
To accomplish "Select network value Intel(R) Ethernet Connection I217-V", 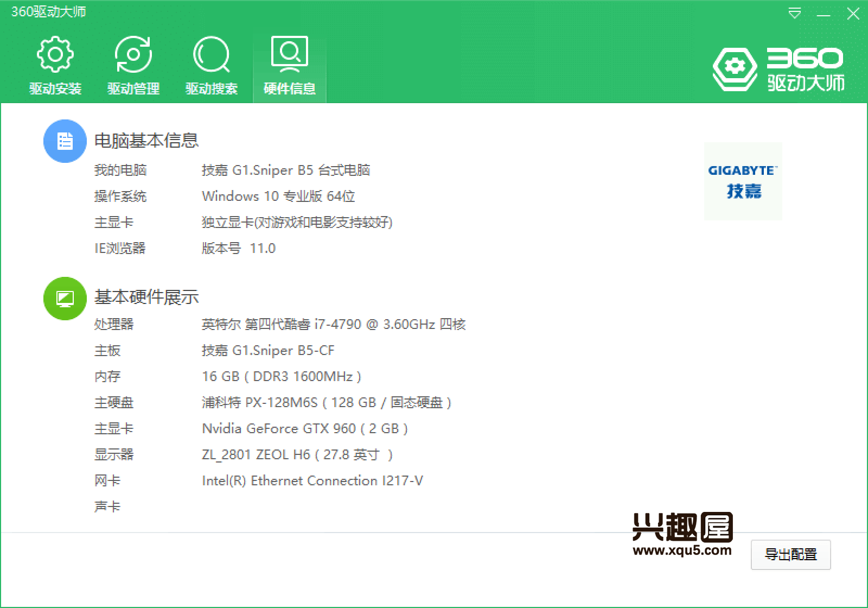I will [x=312, y=480].
